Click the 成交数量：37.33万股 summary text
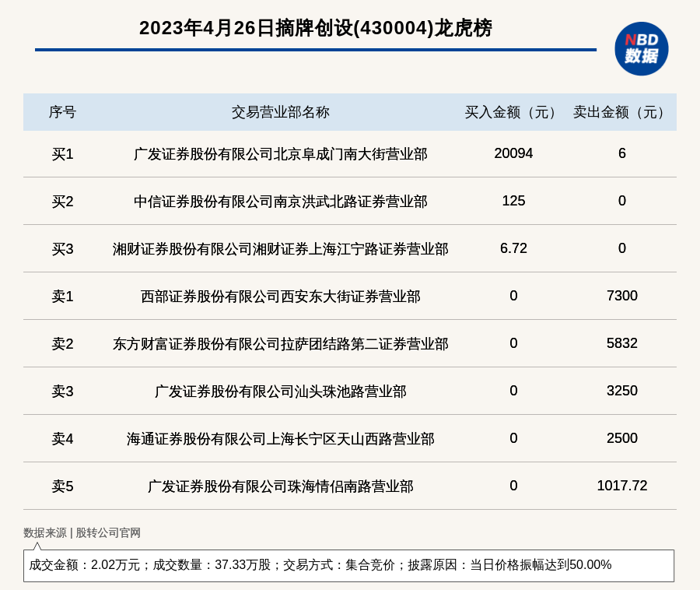 212,565
